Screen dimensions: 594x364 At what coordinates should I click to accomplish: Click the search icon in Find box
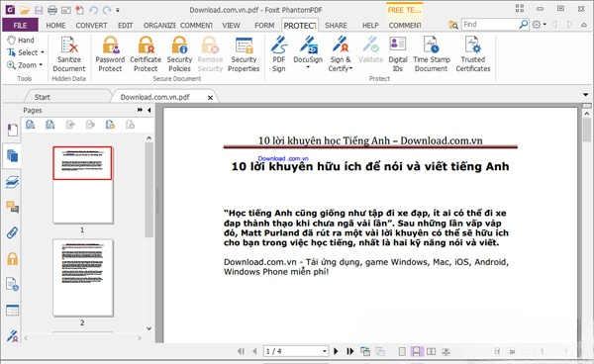(523, 25)
